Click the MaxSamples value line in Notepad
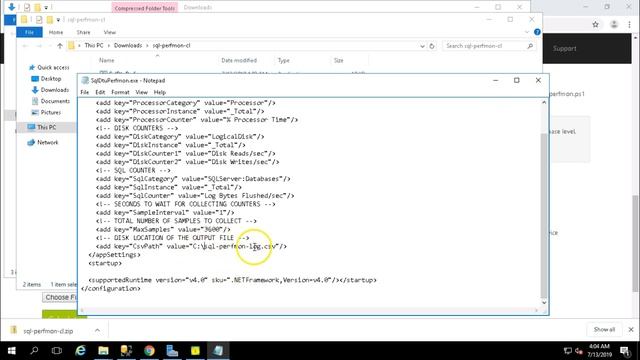The height and width of the screenshot is (360, 640). click(163, 229)
